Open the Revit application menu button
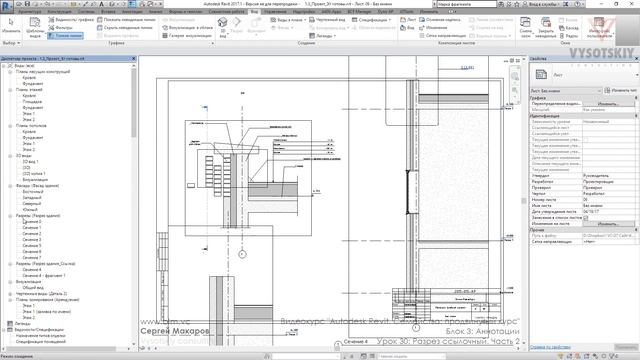 (x=7, y=6)
